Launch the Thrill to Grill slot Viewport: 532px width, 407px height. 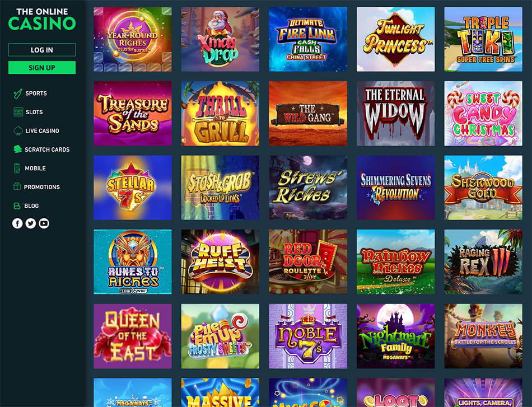click(220, 113)
